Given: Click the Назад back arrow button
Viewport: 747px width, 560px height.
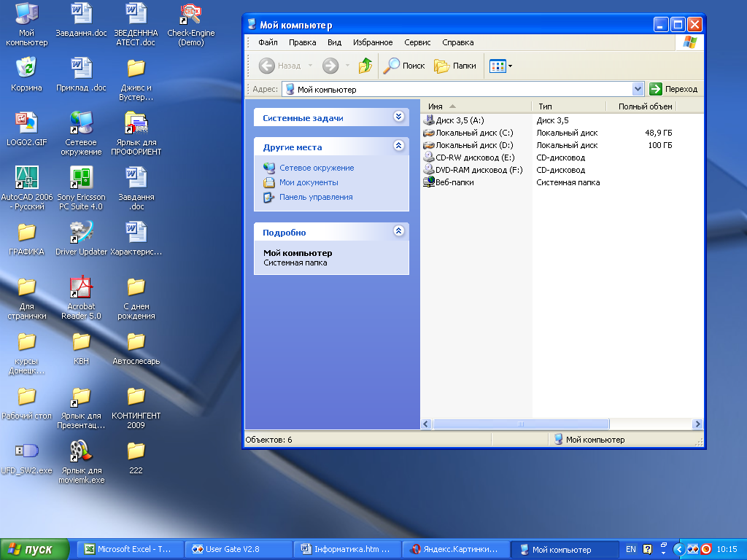Looking at the screenshot, I should click(x=280, y=66).
